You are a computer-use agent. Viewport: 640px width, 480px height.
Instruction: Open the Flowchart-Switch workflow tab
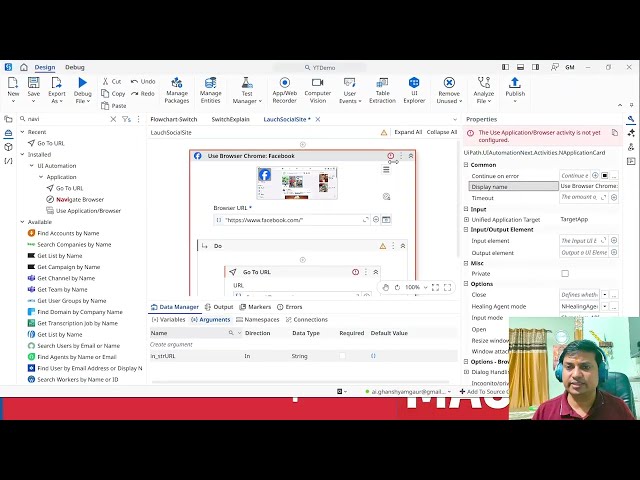(x=174, y=119)
